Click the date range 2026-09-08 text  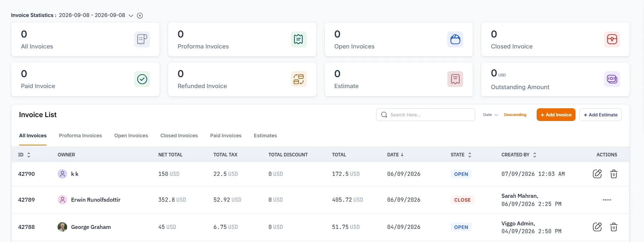click(x=92, y=15)
